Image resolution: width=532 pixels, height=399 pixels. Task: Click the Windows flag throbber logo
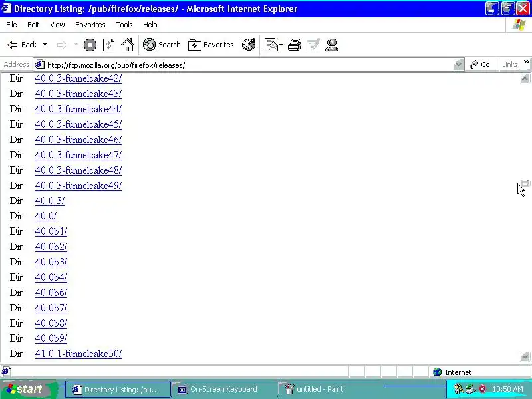pyautogui.click(x=519, y=25)
